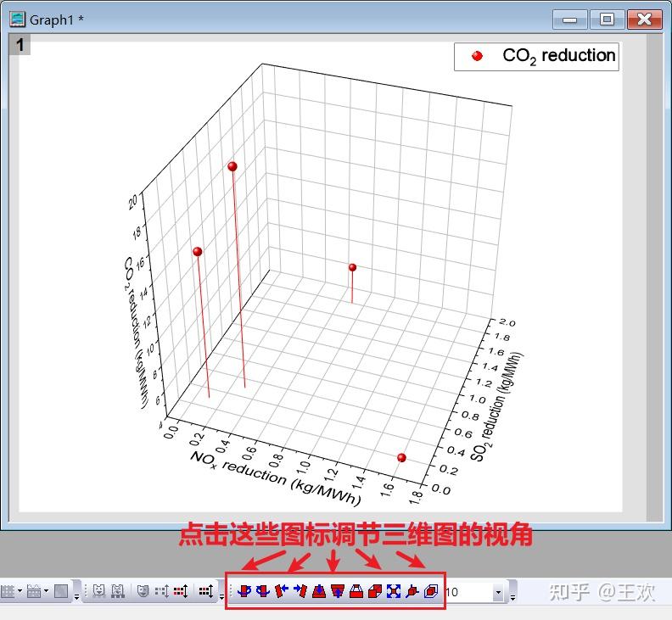
Task: Click the fit frame to layer icon
Action: point(394,591)
